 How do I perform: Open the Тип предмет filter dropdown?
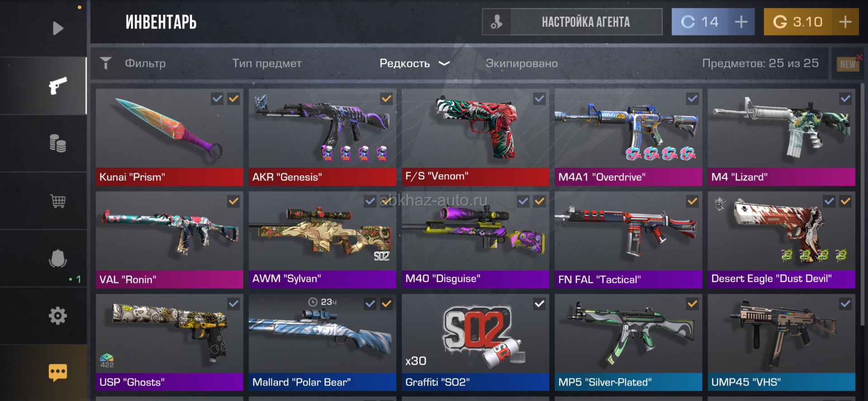[267, 63]
